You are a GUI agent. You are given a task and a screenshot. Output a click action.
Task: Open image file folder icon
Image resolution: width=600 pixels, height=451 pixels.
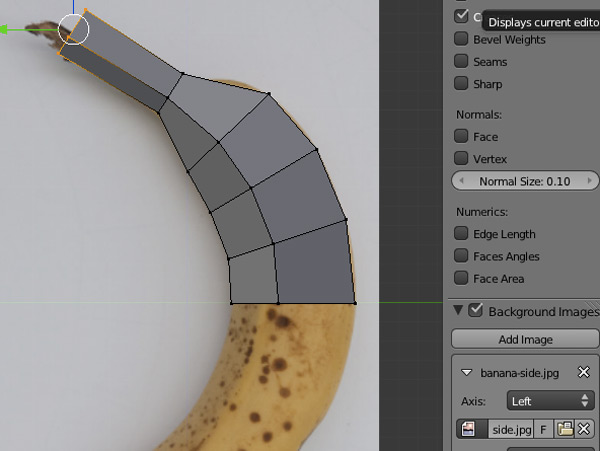click(564, 429)
